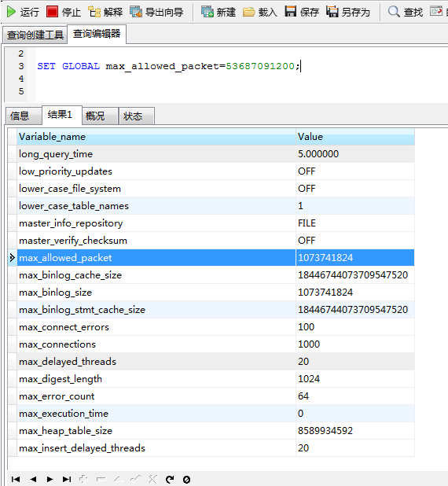This screenshot has width=448, height=486.
Task: Click the apply changes checkmark icon
Action: click(x=135, y=479)
